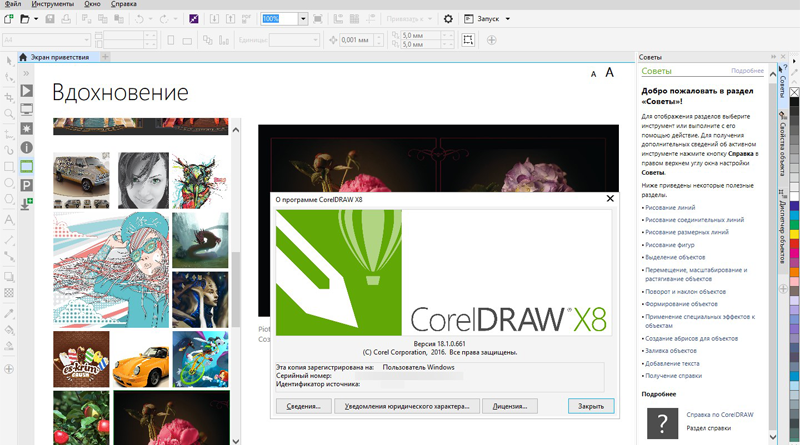Open Справка по CorelDRAW link
Screen dimensions: 800x445
[x=719, y=415]
